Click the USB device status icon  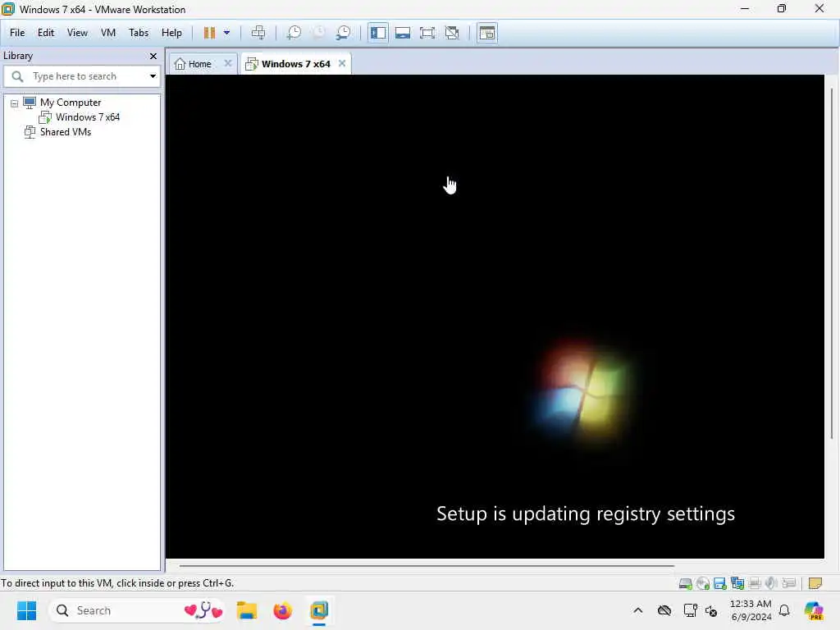coord(789,583)
